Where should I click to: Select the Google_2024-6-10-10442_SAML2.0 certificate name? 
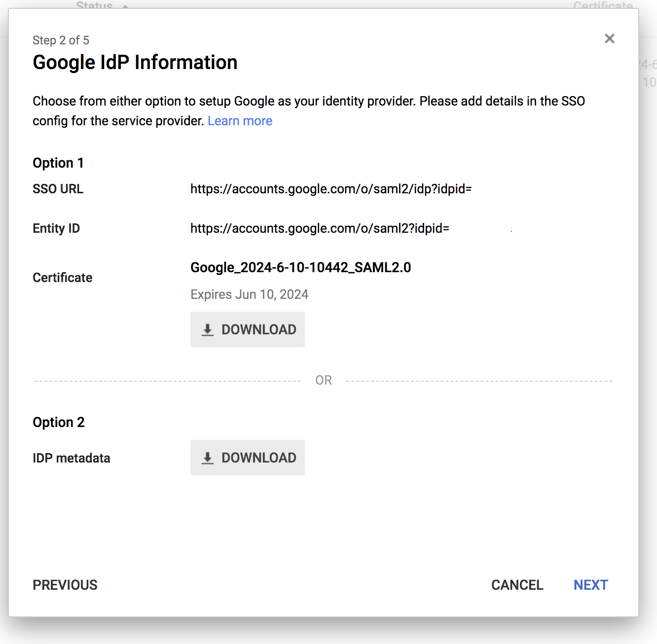300,267
